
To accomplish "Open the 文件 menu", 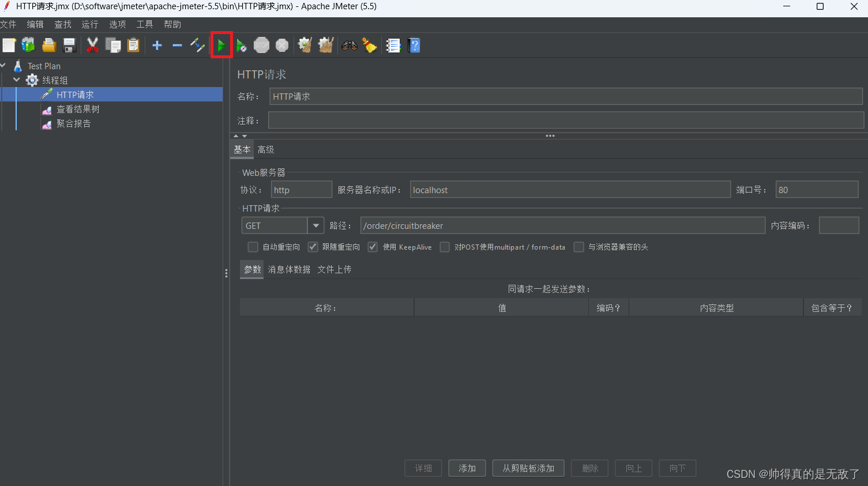I will pos(7,24).
